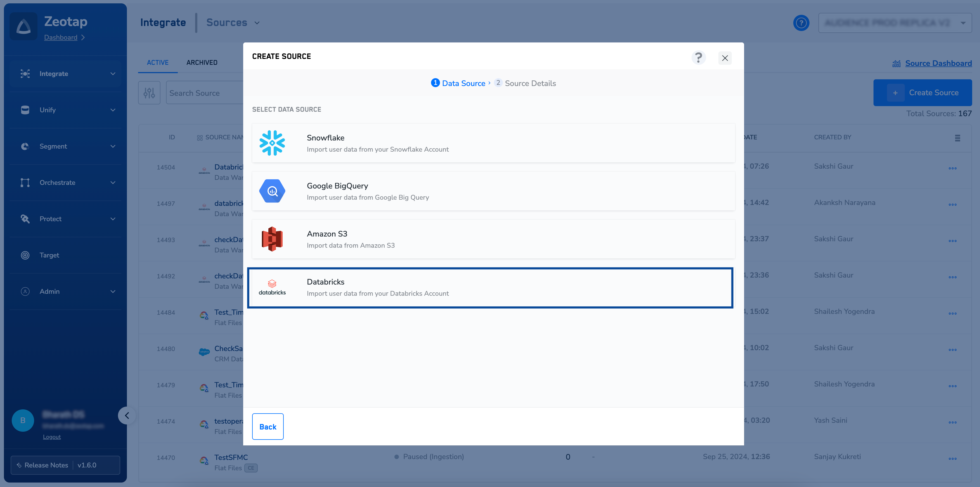The width and height of the screenshot is (980, 487).
Task: Select the Target sidebar menu item
Action: (49, 255)
